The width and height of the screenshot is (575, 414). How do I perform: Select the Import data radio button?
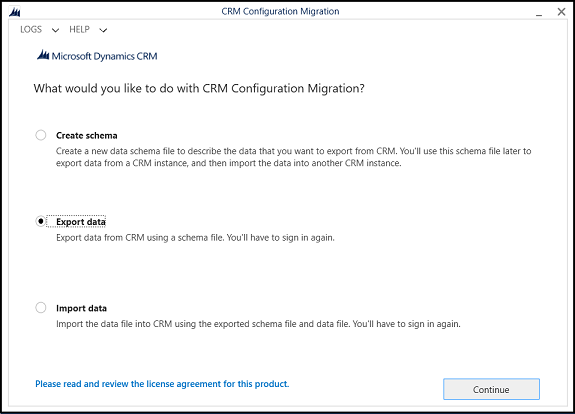[x=41, y=308]
